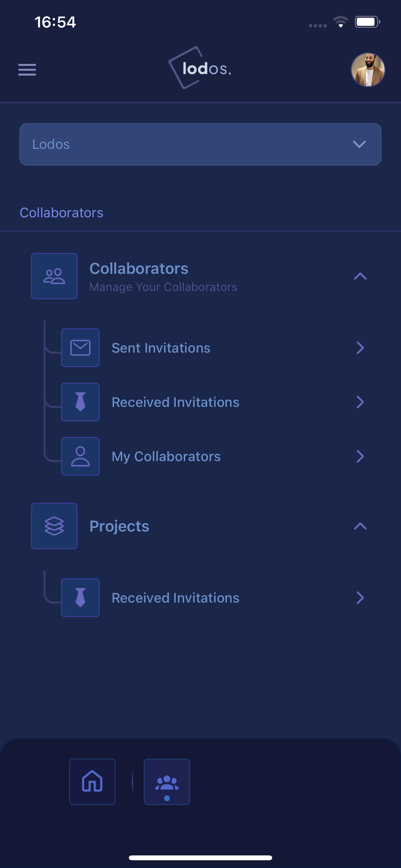This screenshot has height=868, width=401.
Task: Click the Collaborators group people icon
Action: click(x=54, y=276)
